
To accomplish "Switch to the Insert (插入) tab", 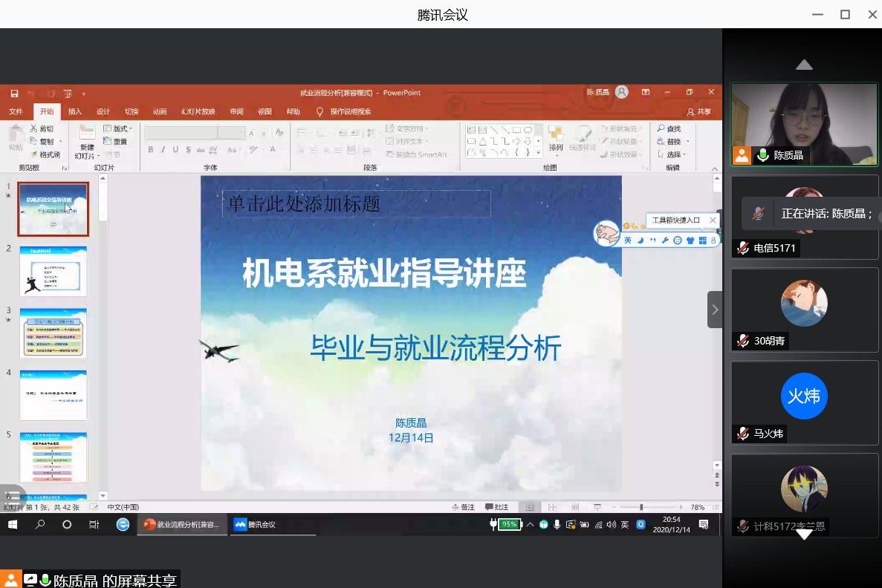I will pyautogui.click(x=75, y=112).
